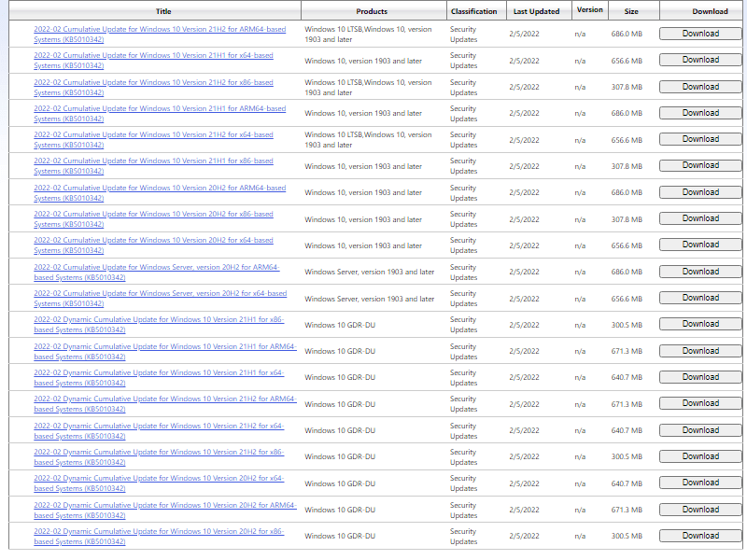Download the Dynamic 21H1 x64 update
The width and height of the screenshot is (747, 560).
point(700,377)
